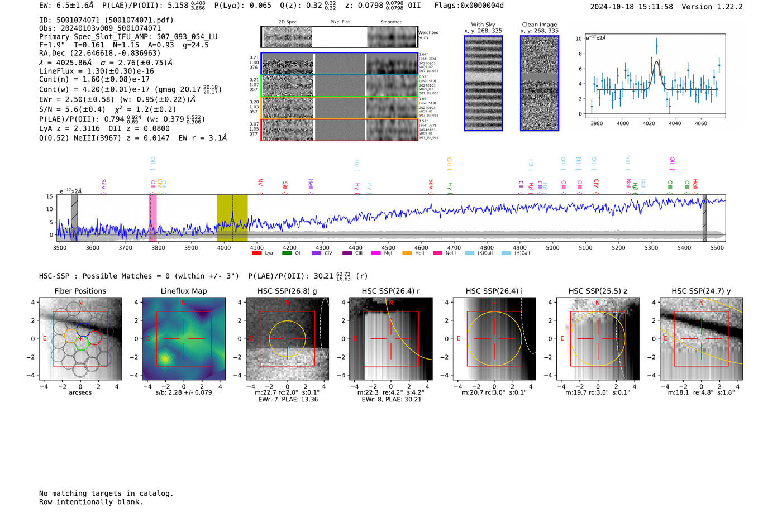Click the yellow highlighted emission band at 4025Å
The image size is (782, 532).
point(232,218)
